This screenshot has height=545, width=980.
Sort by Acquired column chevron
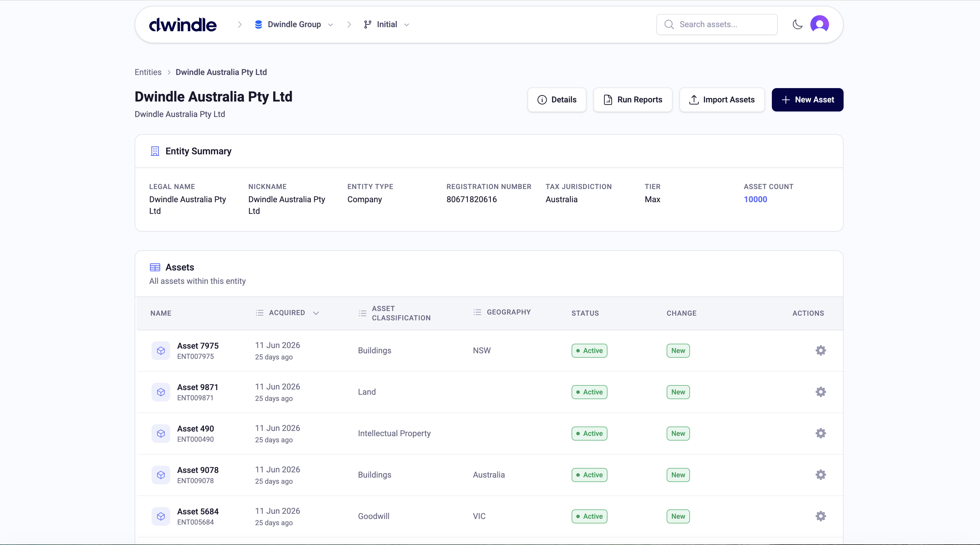pos(316,313)
